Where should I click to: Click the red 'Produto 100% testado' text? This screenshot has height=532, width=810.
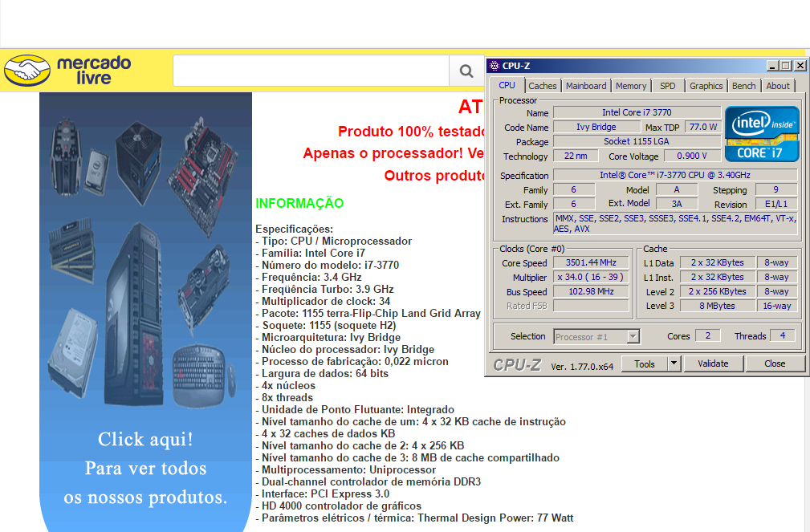click(x=411, y=131)
